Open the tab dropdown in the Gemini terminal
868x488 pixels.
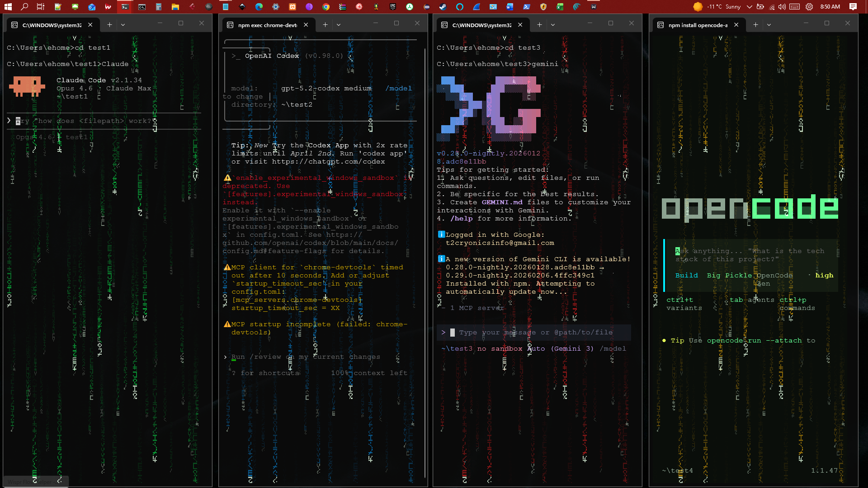(552, 25)
